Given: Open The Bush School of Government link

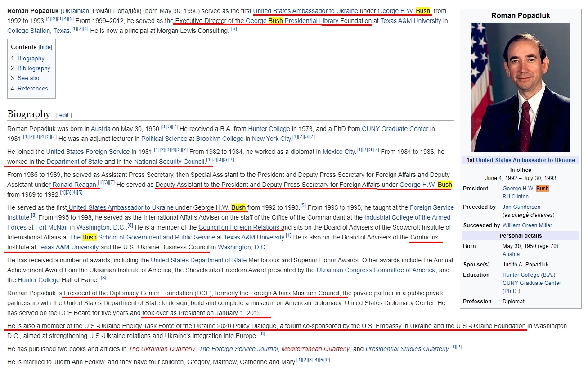Looking at the screenshot, I should point(142,237).
